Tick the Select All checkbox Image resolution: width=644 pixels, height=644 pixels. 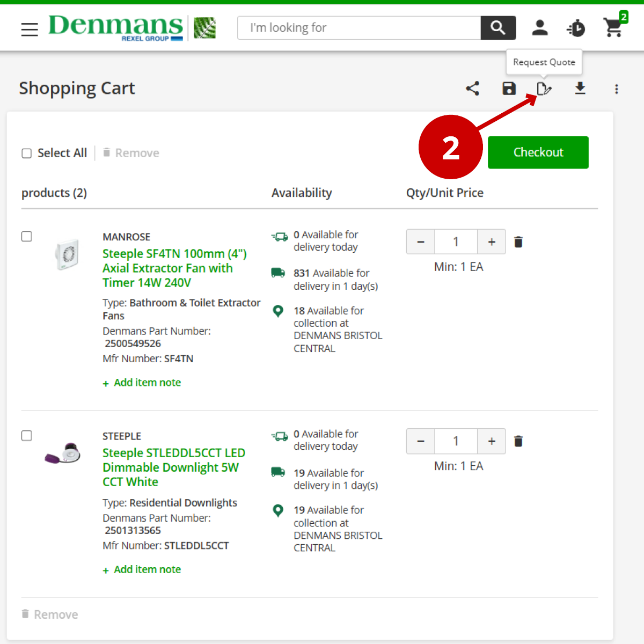point(27,153)
